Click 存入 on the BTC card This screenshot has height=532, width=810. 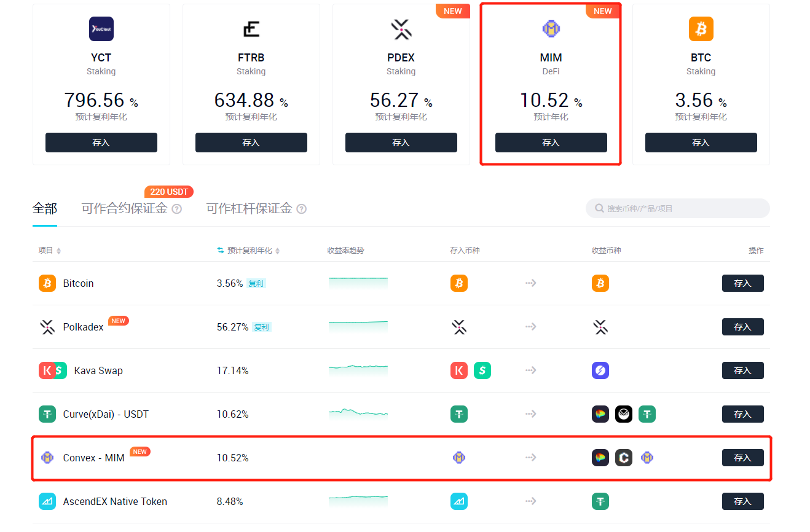[701, 143]
